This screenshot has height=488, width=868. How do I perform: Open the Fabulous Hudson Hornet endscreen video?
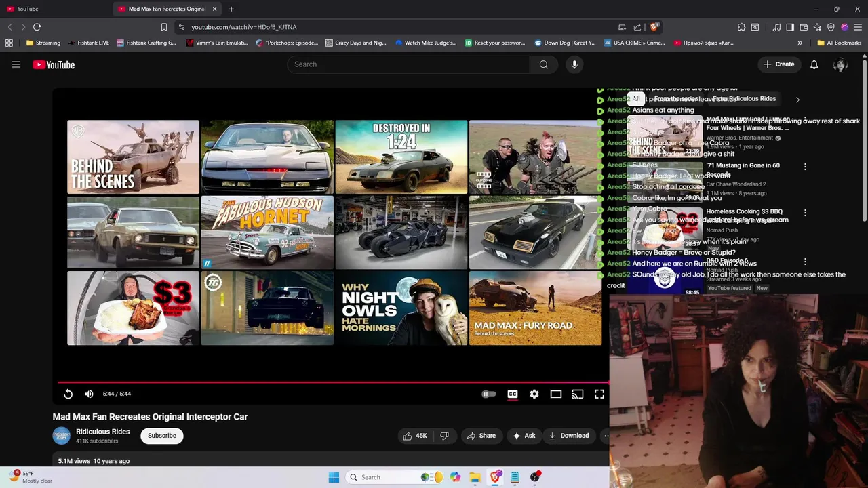(267, 232)
